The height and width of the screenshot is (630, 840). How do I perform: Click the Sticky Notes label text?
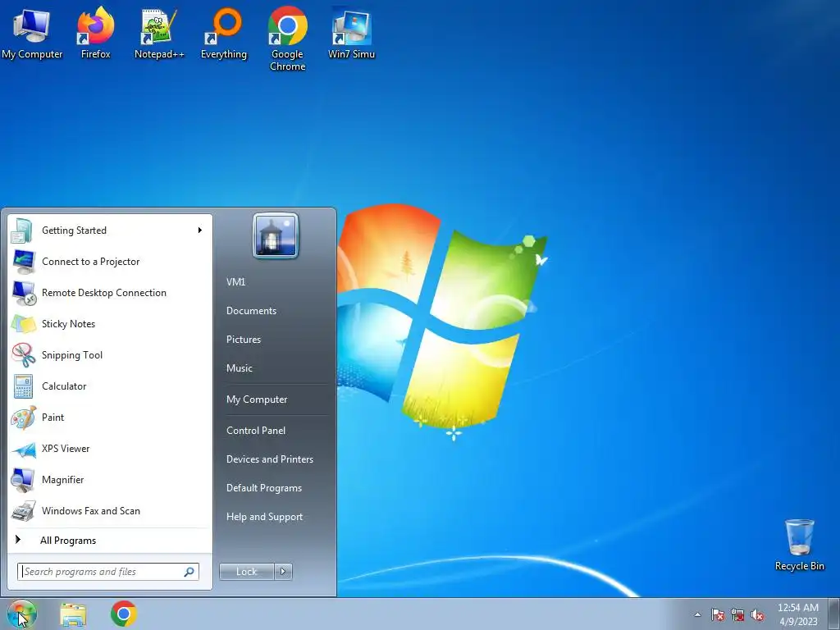[69, 324]
